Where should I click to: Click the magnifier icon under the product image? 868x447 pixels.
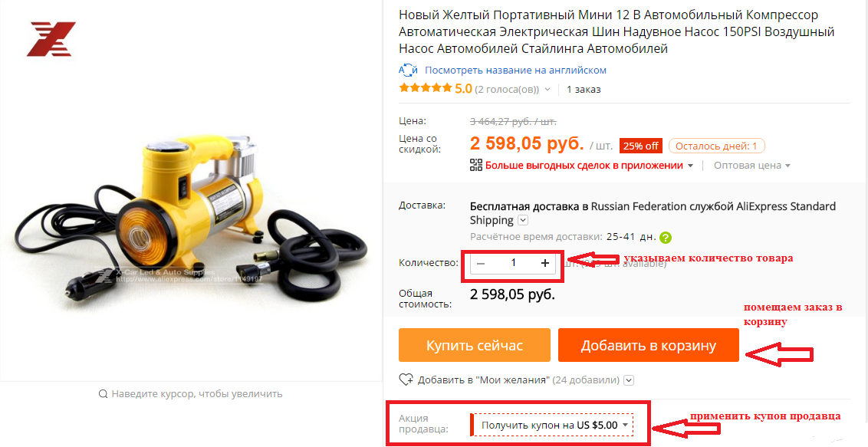point(103,394)
